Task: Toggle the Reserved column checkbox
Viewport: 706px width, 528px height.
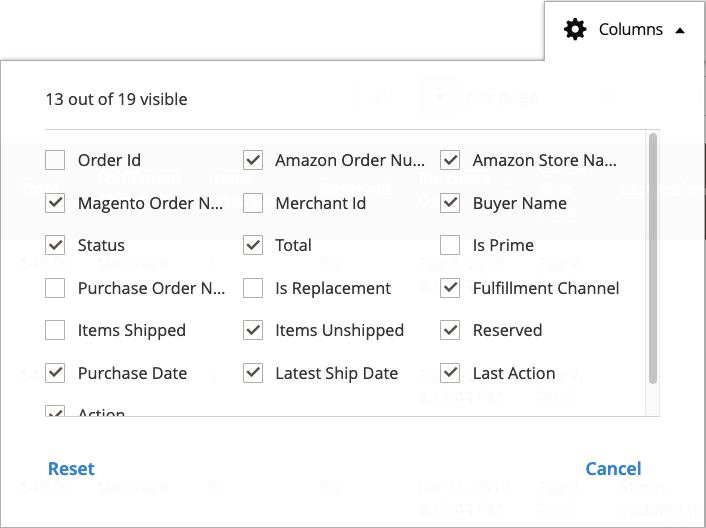Action: pyautogui.click(x=450, y=330)
